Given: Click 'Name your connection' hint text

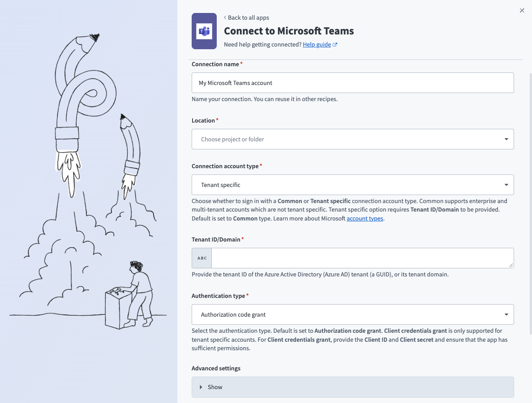Looking at the screenshot, I should (265, 99).
